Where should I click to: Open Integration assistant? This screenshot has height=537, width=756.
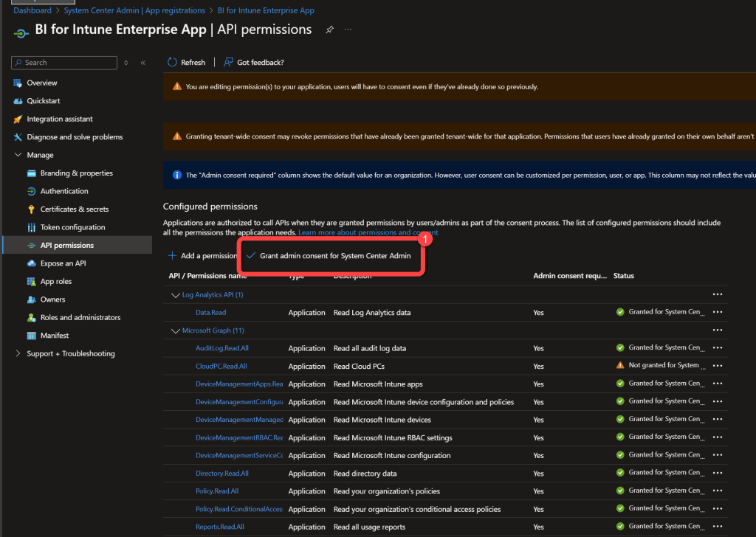pos(60,119)
